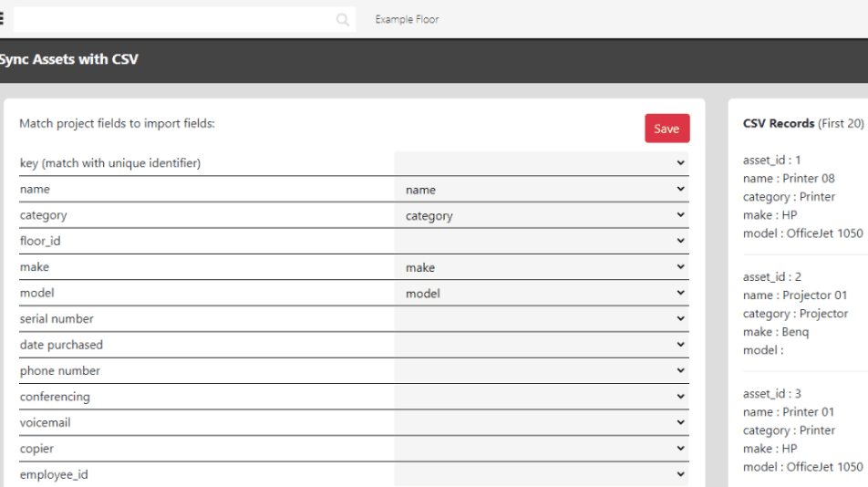Click the hamburger menu icon
868x487 pixels.
[x=3, y=19]
